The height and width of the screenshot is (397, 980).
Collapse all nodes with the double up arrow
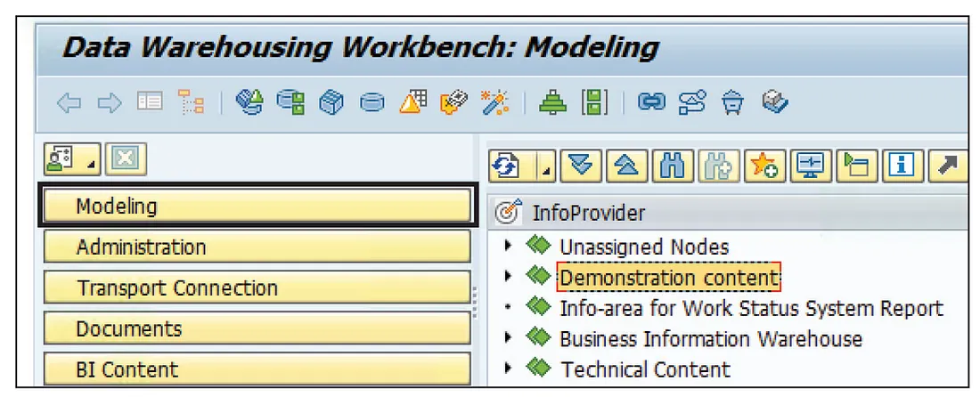(626, 166)
